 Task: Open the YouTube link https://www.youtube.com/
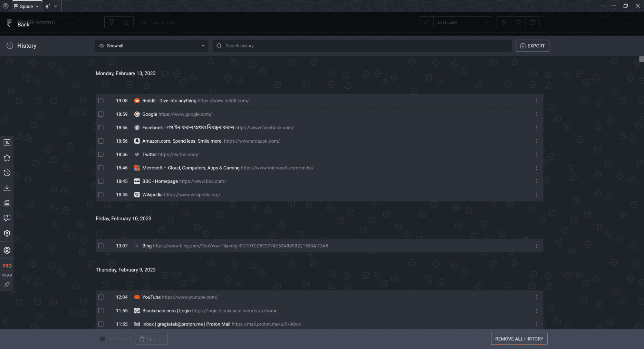click(190, 297)
